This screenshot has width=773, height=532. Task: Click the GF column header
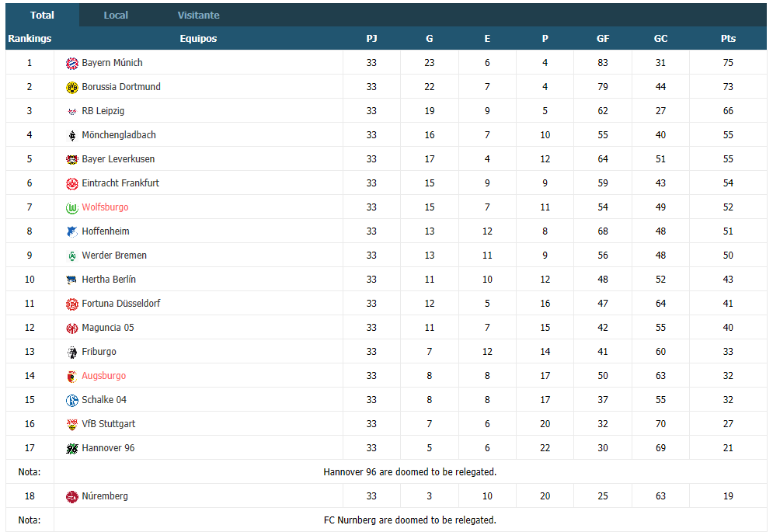(603, 39)
